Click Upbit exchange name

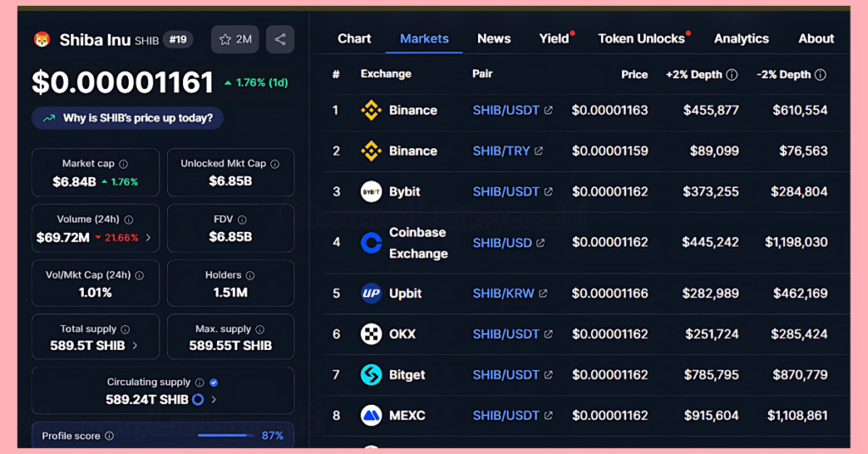405,294
